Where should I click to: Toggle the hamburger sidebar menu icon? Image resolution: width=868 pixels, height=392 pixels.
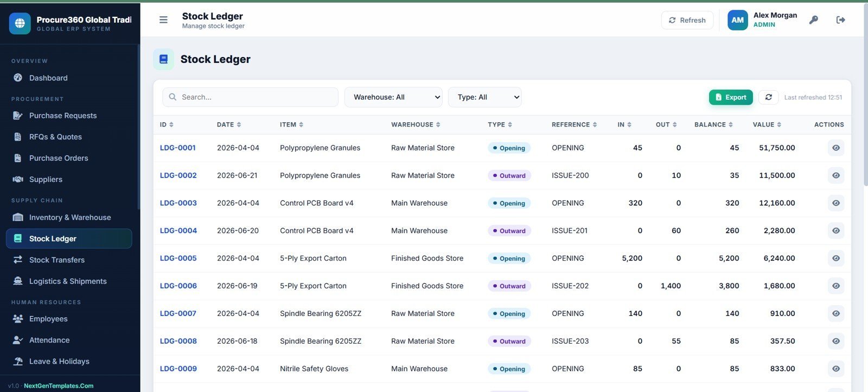coord(163,20)
